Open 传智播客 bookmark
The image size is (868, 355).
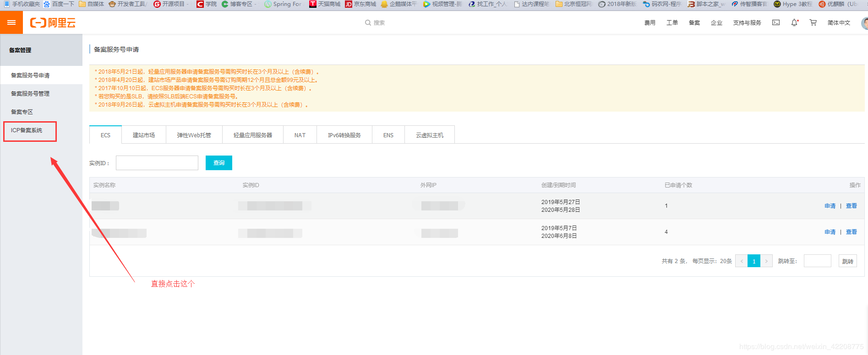click(x=749, y=4)
